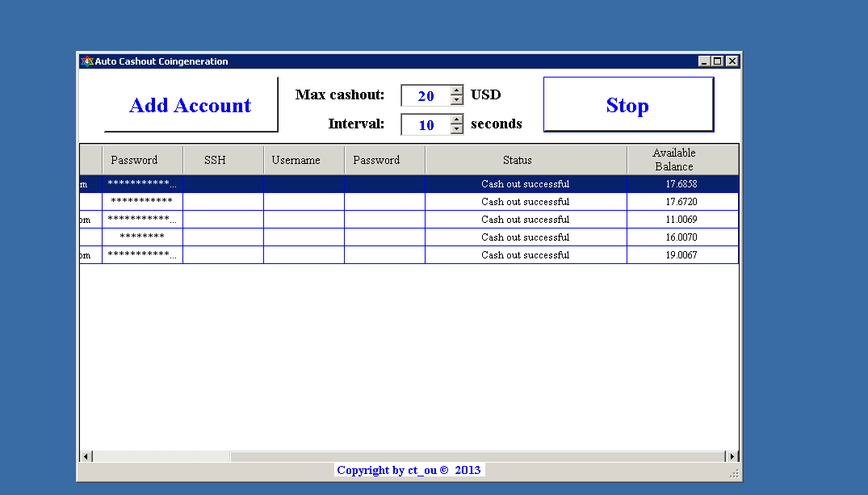Select Status cell of highlighted 17.6858 row
Viewport: 868px width, 495px height.
click(526, 184)
